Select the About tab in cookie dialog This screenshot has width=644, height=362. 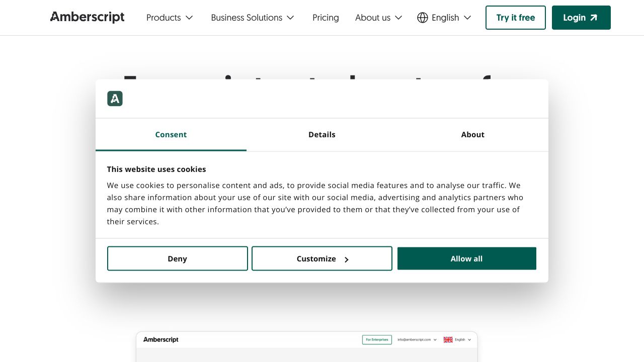point(472,135)
